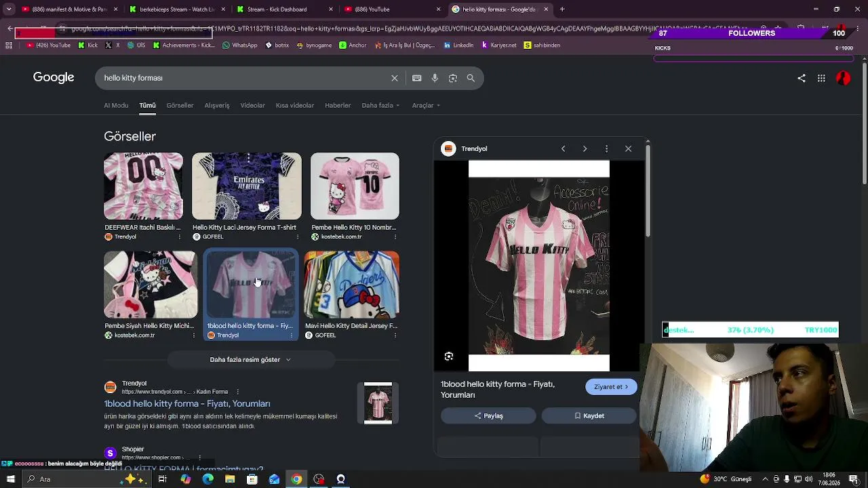Open Task View on the taskbar

point(163,479)
